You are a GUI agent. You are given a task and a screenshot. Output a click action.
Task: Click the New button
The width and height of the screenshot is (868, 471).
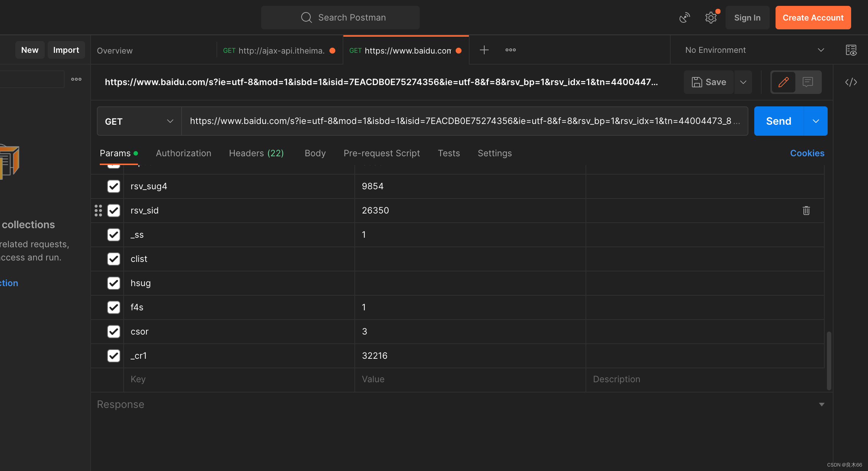click(x=30, y=50)
